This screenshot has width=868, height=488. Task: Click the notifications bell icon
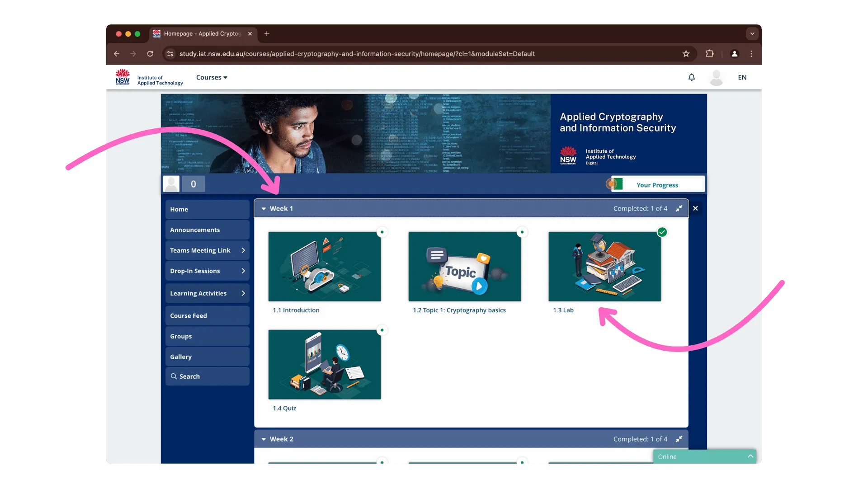click(x=691, y=77)
